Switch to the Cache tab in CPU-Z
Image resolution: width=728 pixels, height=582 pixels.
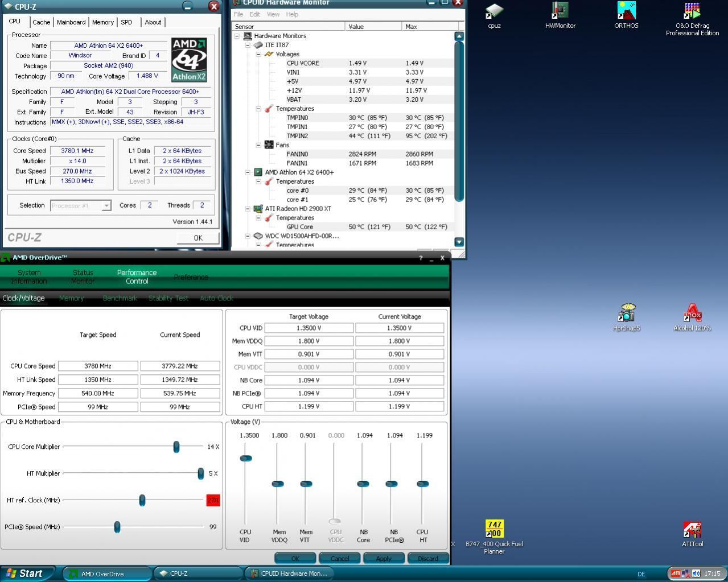(41, 22)
